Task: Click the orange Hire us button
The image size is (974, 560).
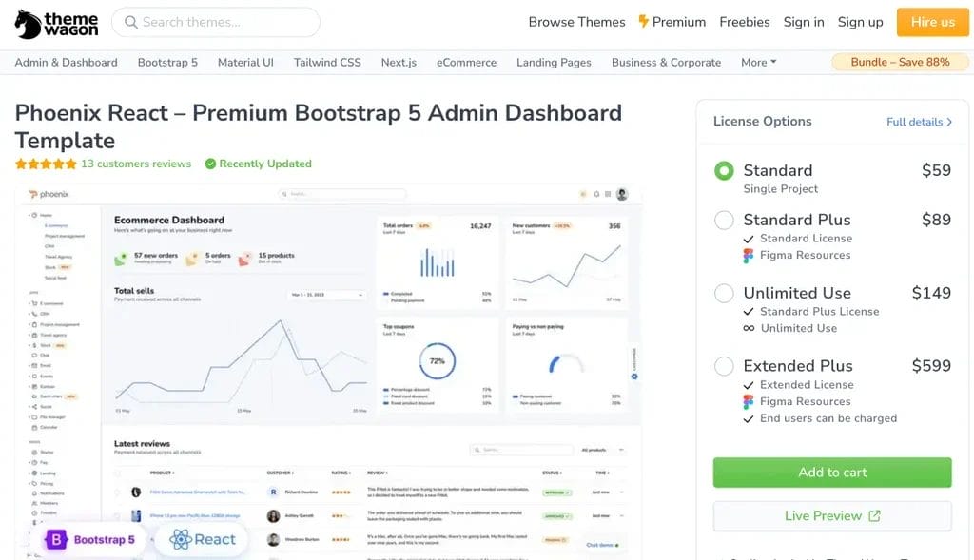Action: (932, 23)
